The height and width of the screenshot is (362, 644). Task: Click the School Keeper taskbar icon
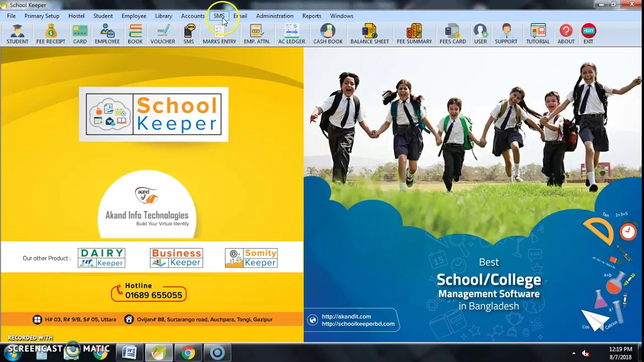tap(159, 353)
